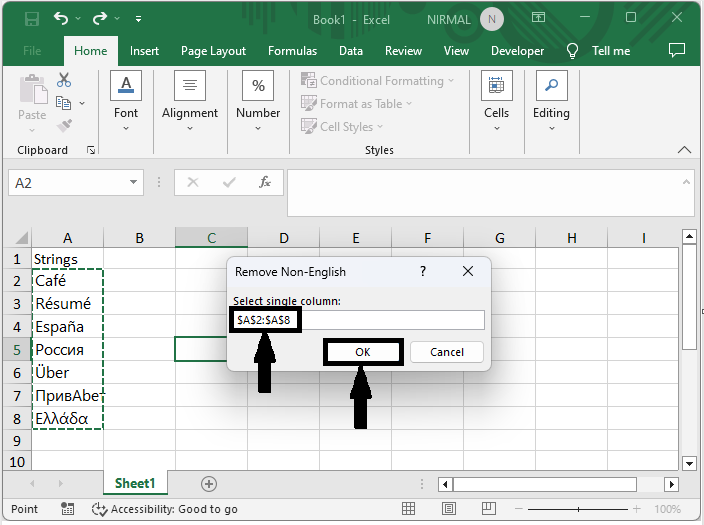Image resolution: width=704 pixels, height=525 pixels.
Task: Open the Name Box dropdown arrow
Action: coord(135,183)
